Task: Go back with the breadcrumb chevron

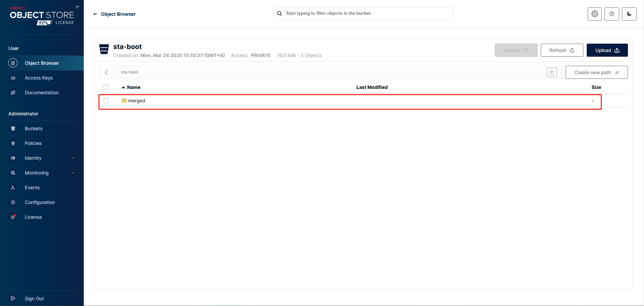Action: (x=106, y=72)
